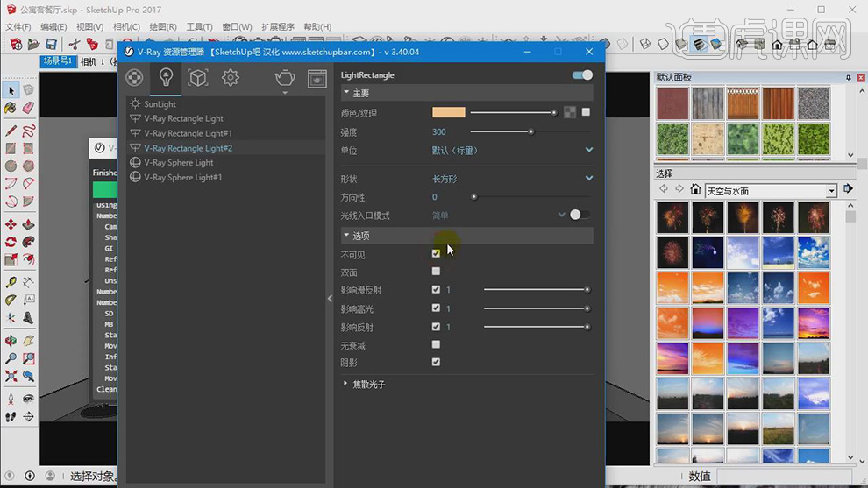Switch to the 场景号1 scene tab

coord(58,60)
